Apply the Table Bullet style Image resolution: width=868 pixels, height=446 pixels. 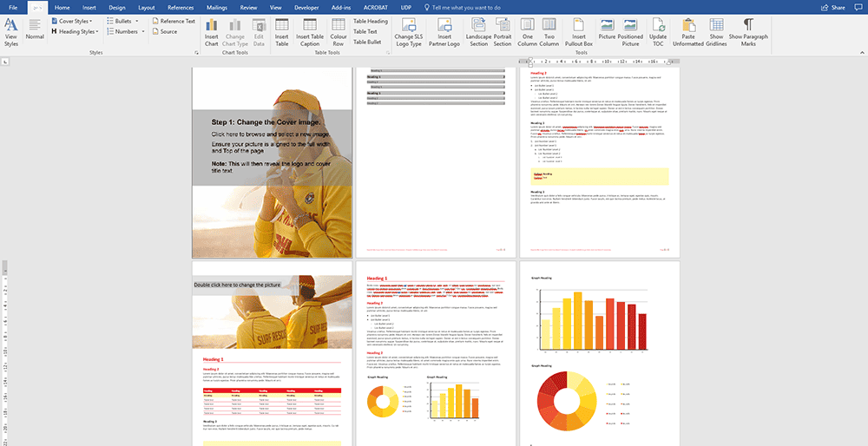pos(367,42)
